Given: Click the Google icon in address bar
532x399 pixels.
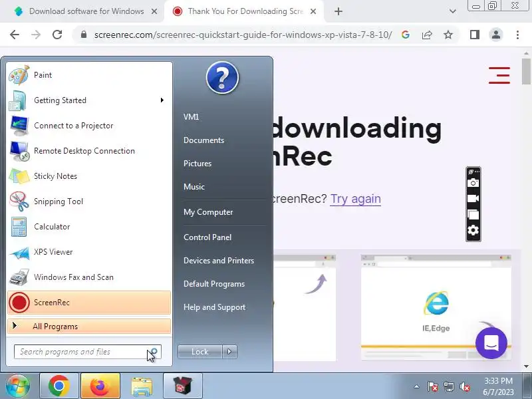Looking at the screenshot, I should tap(406, 35).
